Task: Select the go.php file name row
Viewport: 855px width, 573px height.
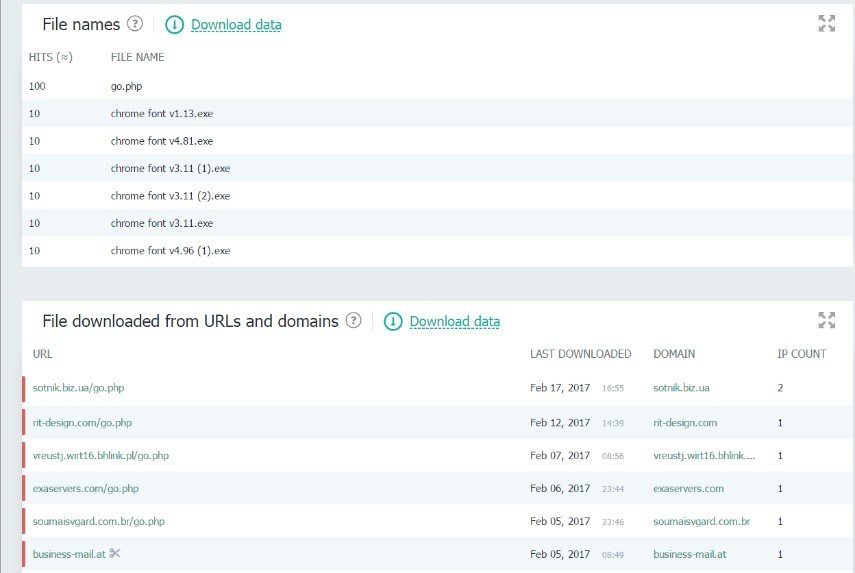Action: (437, 86)
